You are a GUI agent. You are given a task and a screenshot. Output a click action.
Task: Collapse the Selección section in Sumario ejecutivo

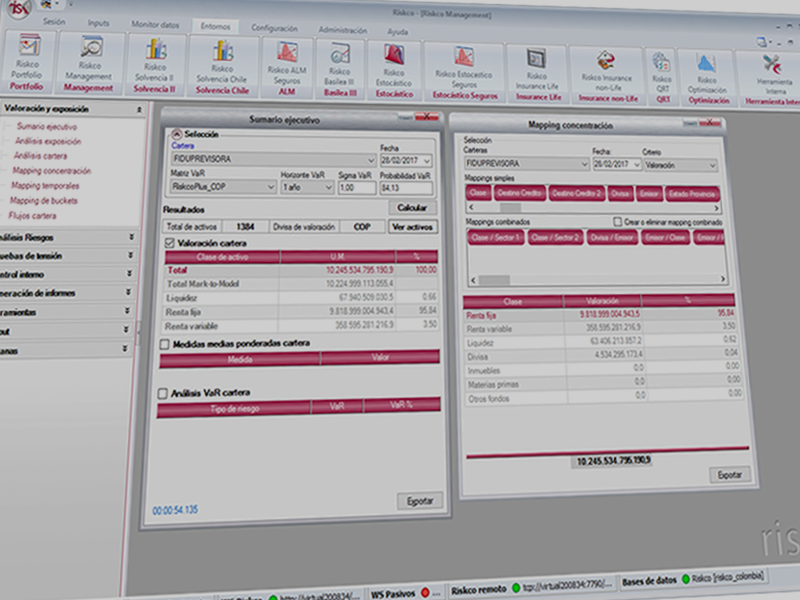click(x=177, y=134)
